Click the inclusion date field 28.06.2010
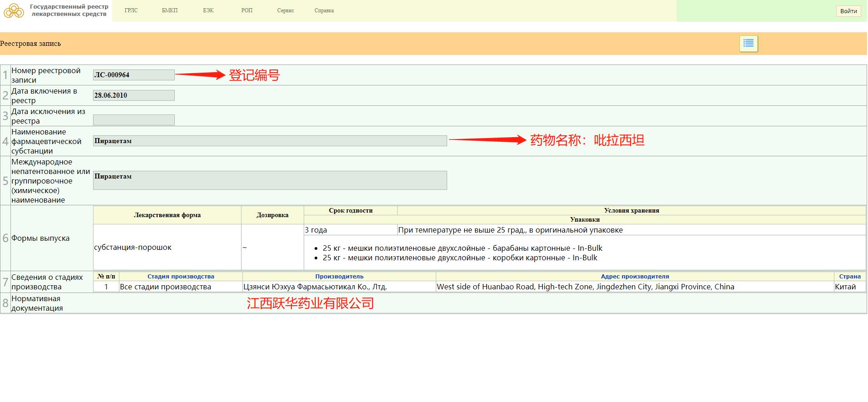The width and height of the screenshot is (868, 402). 133,95
